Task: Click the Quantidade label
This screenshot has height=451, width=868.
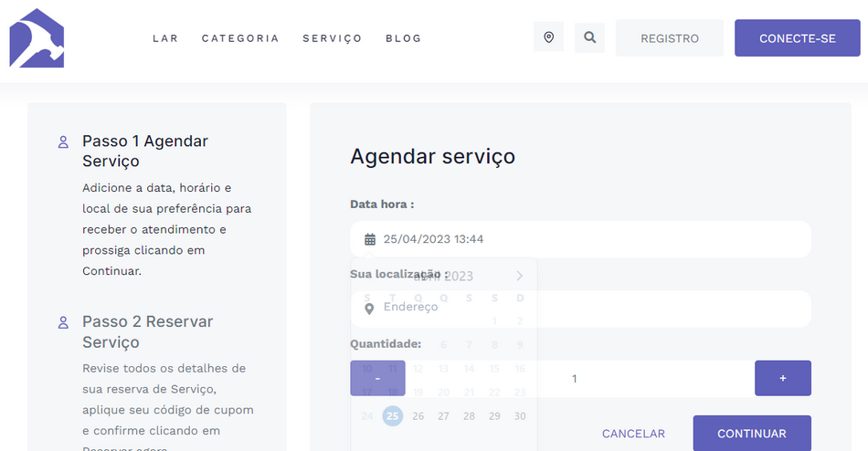Action: [x=386, y=343]
